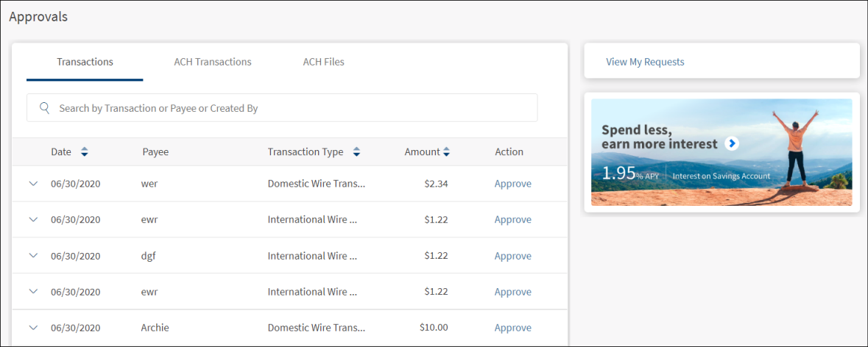Click the arrow icon on savings banner
868x347 pixels.
pos(731,143)
